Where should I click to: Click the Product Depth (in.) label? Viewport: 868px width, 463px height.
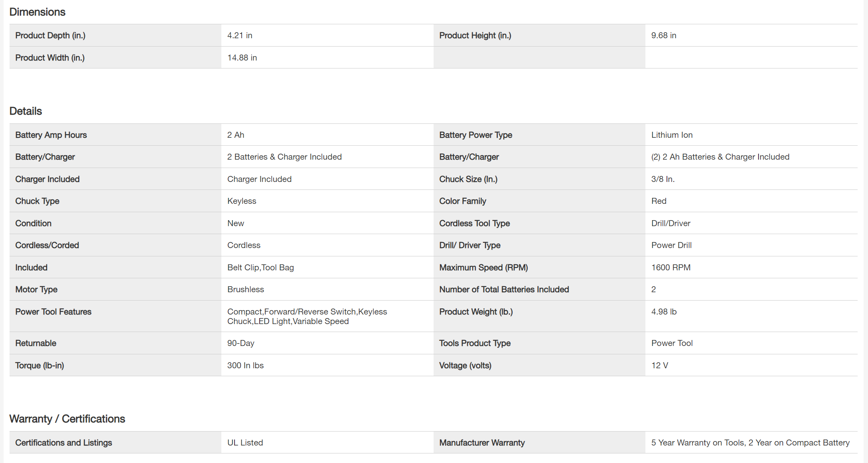[50, 35]
